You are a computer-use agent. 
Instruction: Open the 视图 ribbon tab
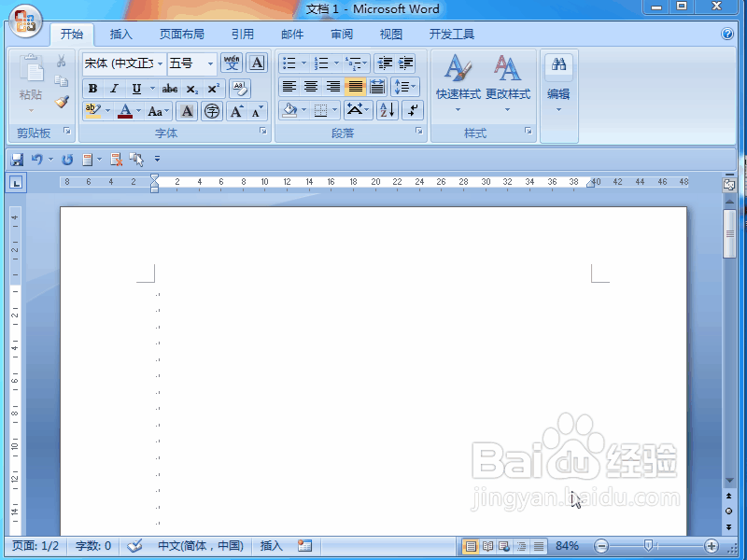(390, 34)
